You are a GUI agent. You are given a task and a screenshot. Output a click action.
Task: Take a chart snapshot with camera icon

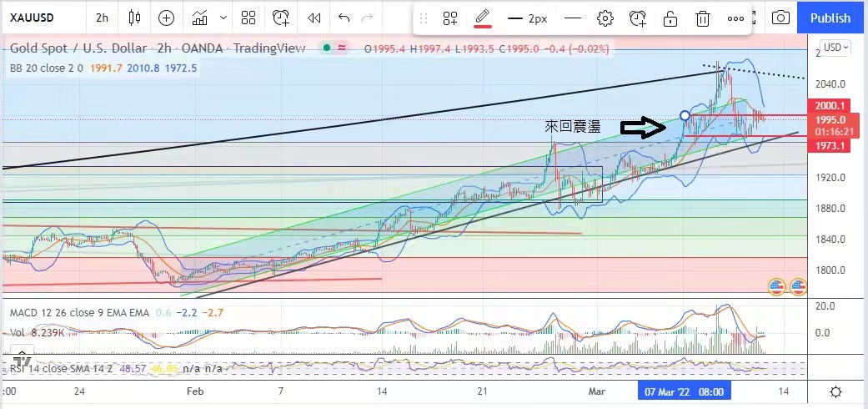click(x=780, y=18)
